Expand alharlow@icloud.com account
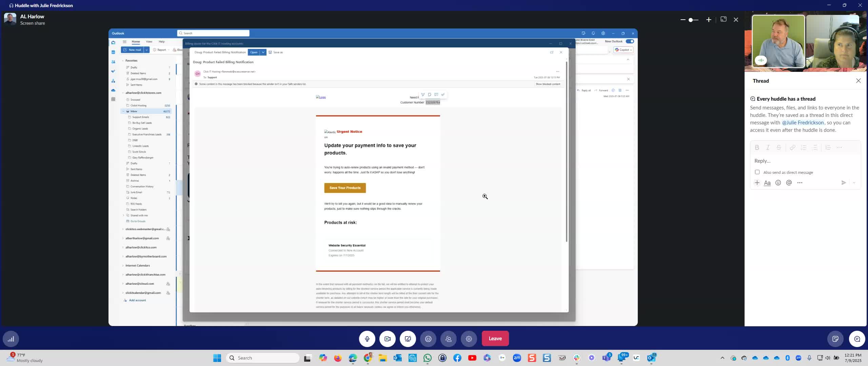Screen dimensions: 868x366 (x=123, y=284)
